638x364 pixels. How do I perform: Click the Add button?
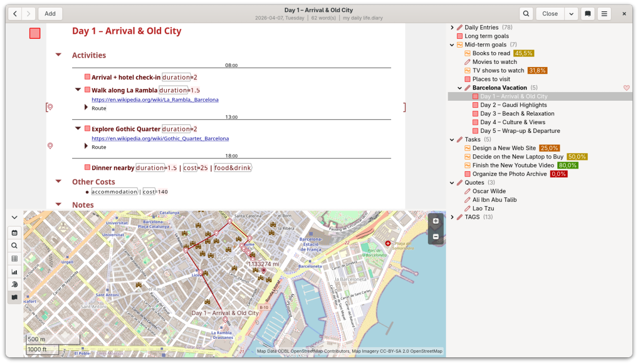click(x=50, y=14)
